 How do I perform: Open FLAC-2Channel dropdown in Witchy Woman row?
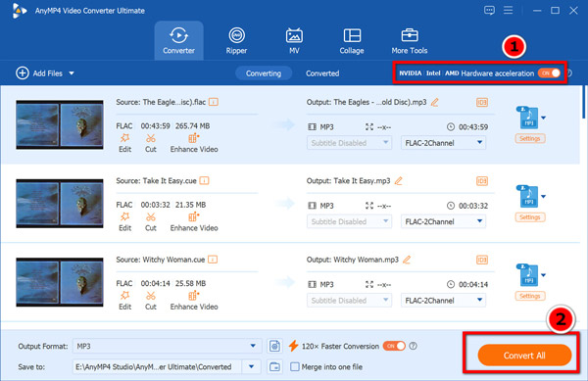443,300
